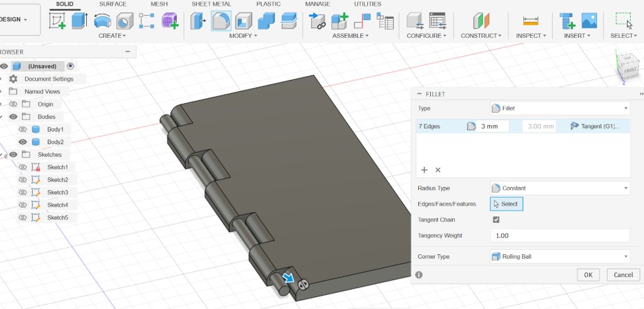
Task: Toggle visibility of the Sketches folder
Action: coord(13,155)
